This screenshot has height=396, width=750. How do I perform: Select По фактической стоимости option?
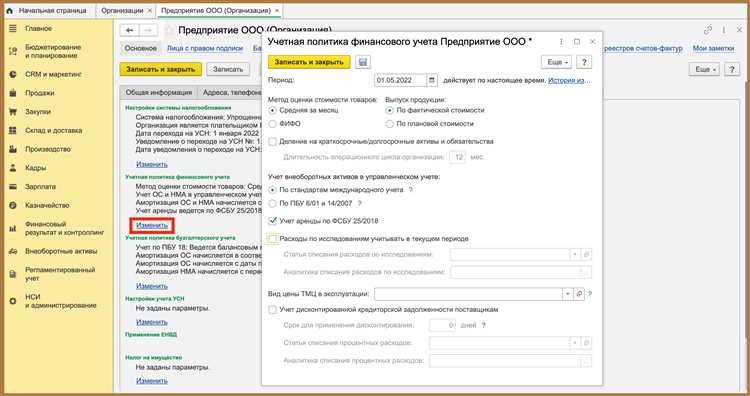(389, 110)
